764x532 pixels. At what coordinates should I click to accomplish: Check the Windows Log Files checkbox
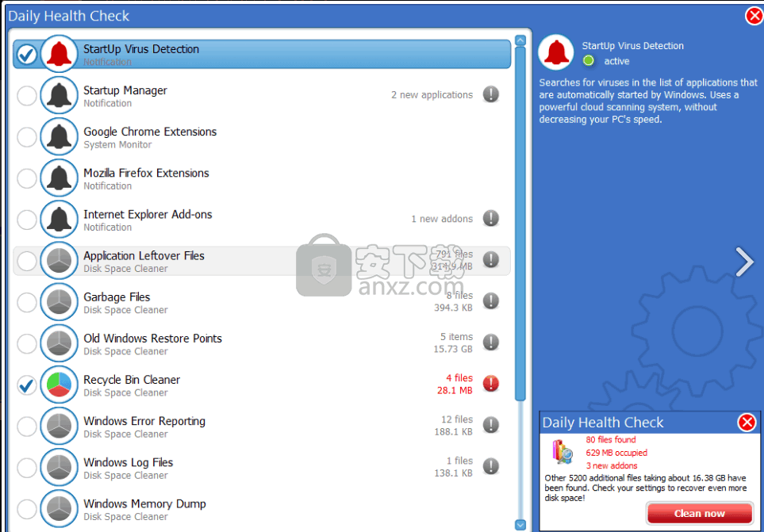[27, 469]
